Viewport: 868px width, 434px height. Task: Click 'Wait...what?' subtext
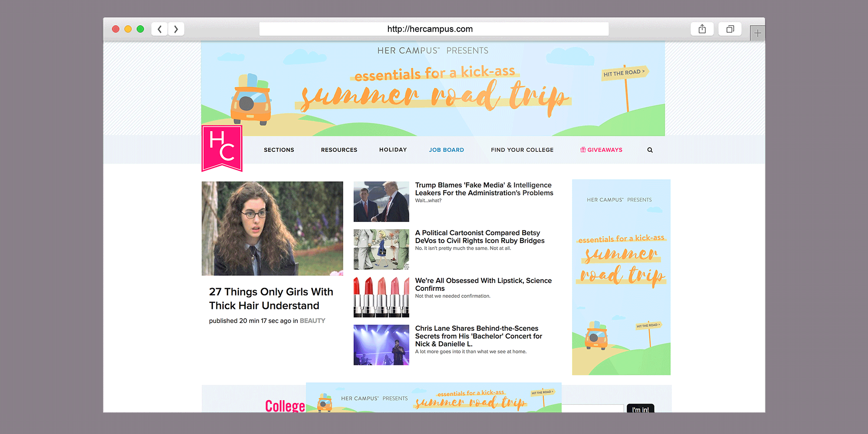tap(428, 201)
